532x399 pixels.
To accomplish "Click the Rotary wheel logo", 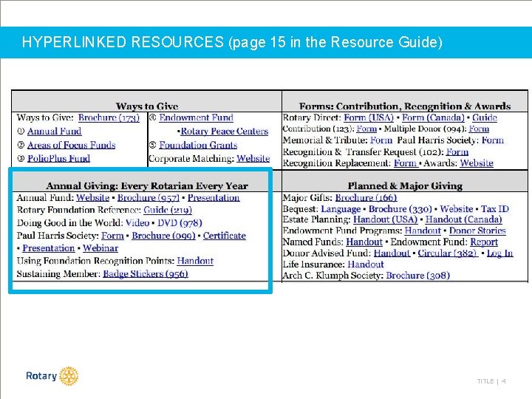I will tap(69, 376).
